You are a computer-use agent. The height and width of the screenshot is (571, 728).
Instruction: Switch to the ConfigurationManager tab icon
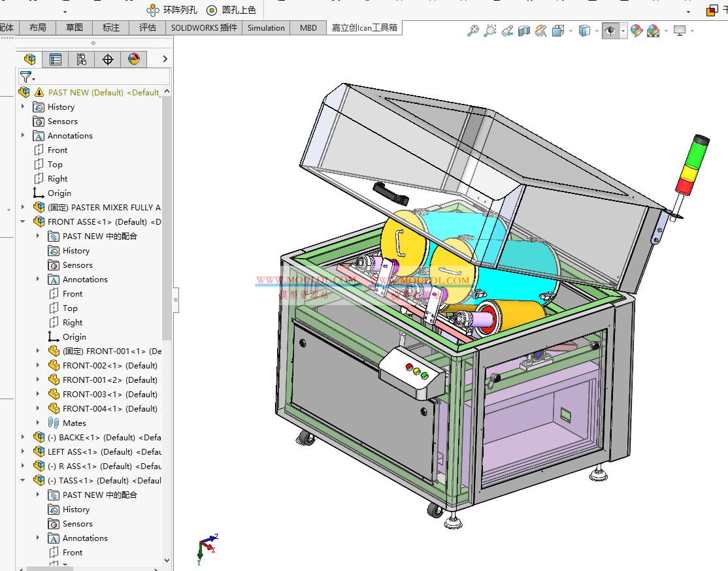pos(81,59)
